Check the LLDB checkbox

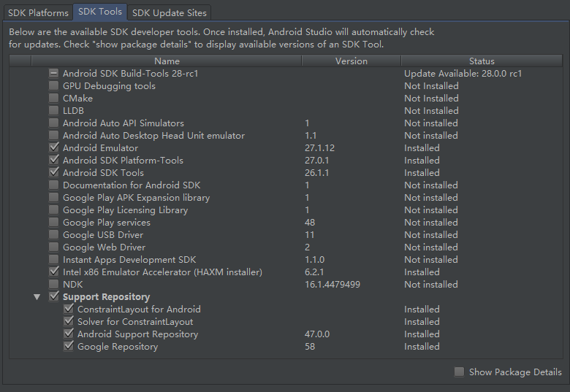[54, 110]
